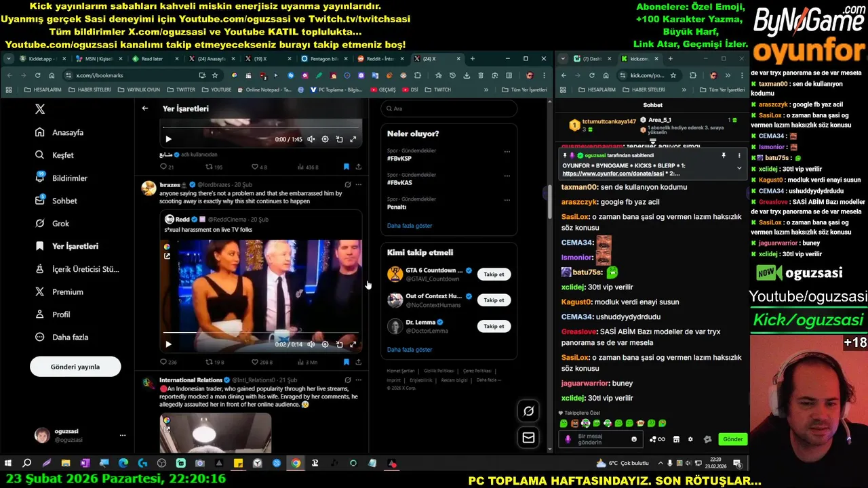868x488 pixels.
Task: Open more options on lordbrazes post
Action: tap(359, 184)
